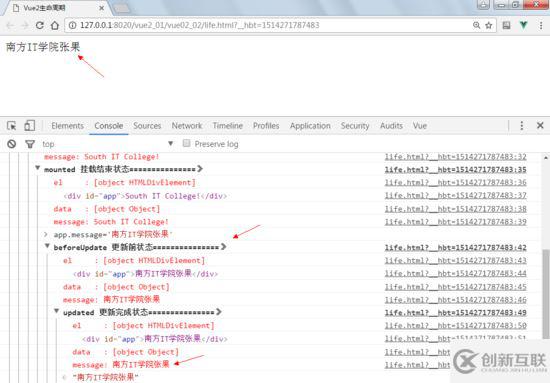Reload the page with the refresh icon

tap(40, 25)
